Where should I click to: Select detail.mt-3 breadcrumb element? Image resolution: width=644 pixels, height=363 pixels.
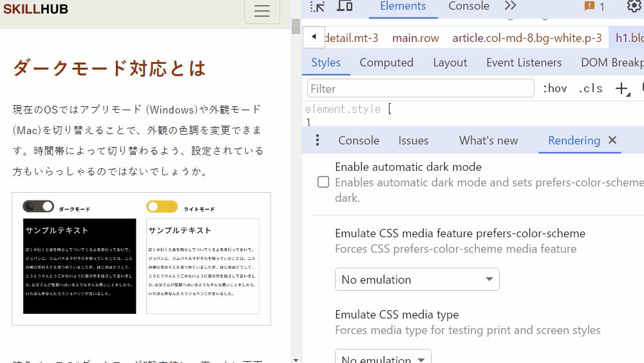tap(352, 38)
